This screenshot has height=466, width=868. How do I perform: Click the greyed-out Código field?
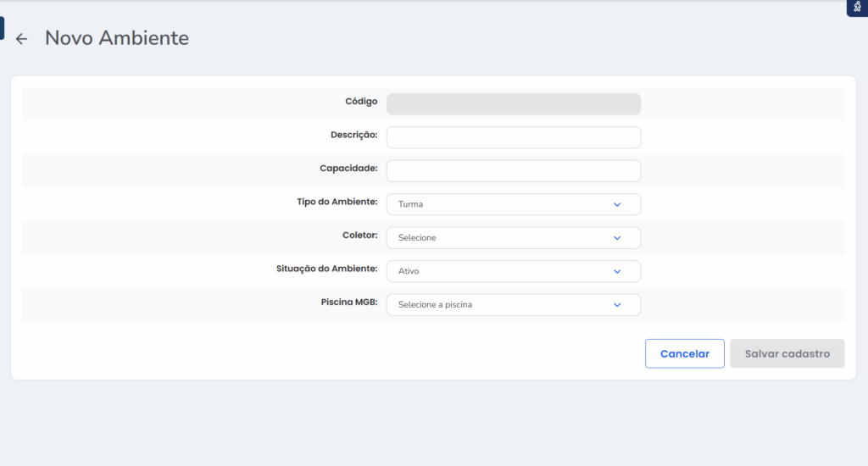tap(513, 104)
